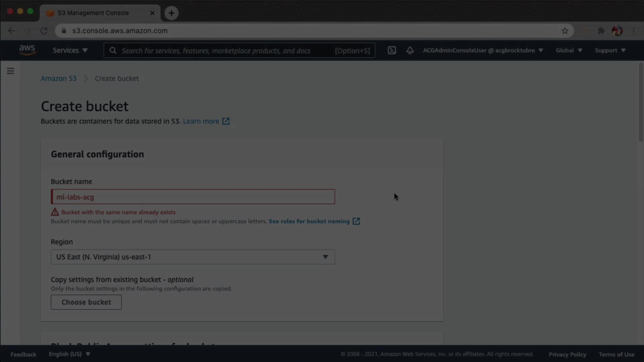Open browser profile avatar
644x362 pixels.
pos(617,31)
